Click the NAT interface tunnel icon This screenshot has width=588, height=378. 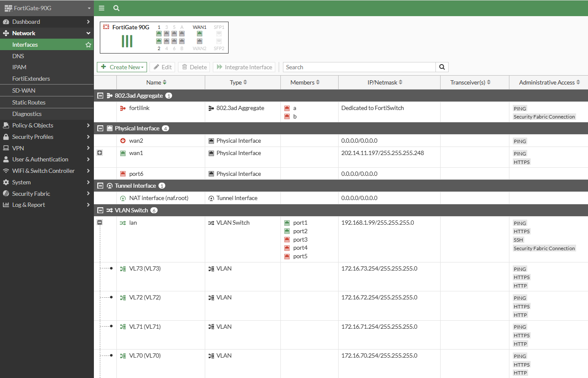[123, 198]
